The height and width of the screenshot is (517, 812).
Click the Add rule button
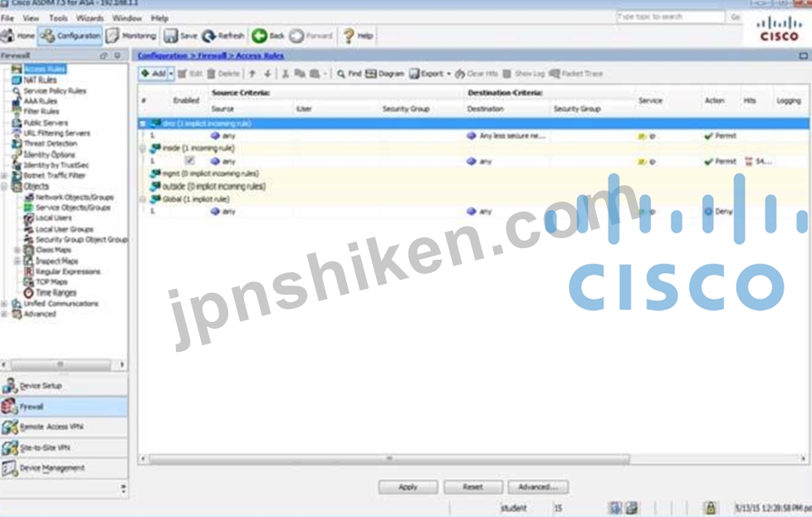(154, 74)
